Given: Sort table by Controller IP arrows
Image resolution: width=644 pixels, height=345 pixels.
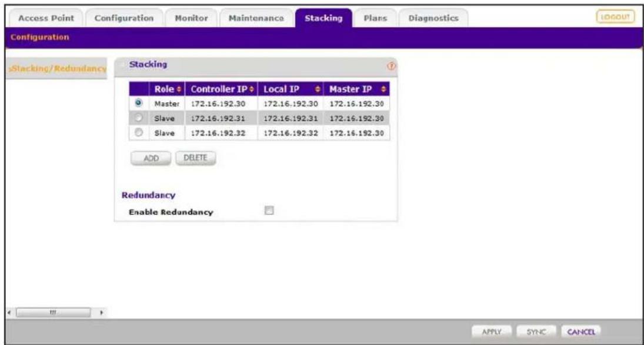Looking at the screenshot, I should (252, 89).
